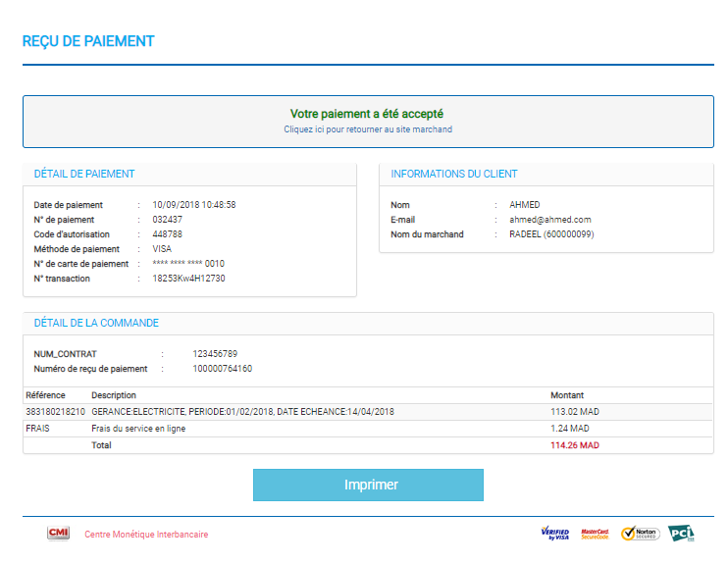This screenshot has height=563, width=728.
Task: Click the total amount 114.26 MAD
Action: [x=574, y=445]
